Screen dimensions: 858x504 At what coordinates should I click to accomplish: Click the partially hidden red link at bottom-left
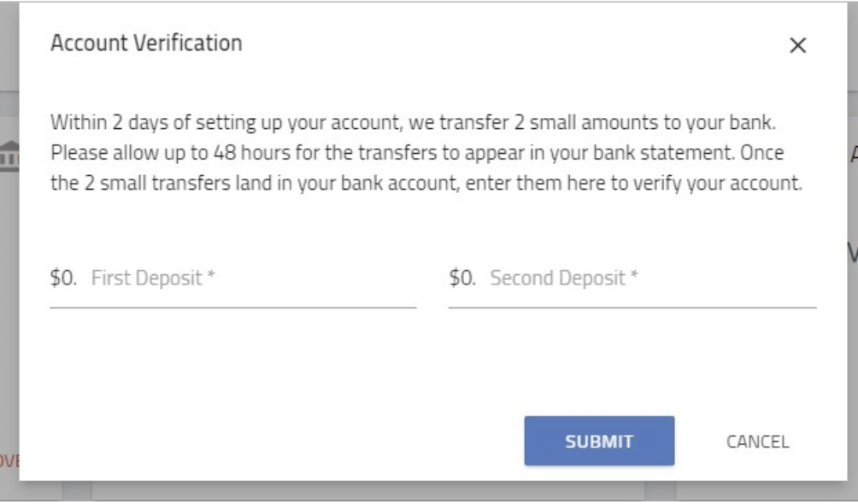[x=10, y=460]
